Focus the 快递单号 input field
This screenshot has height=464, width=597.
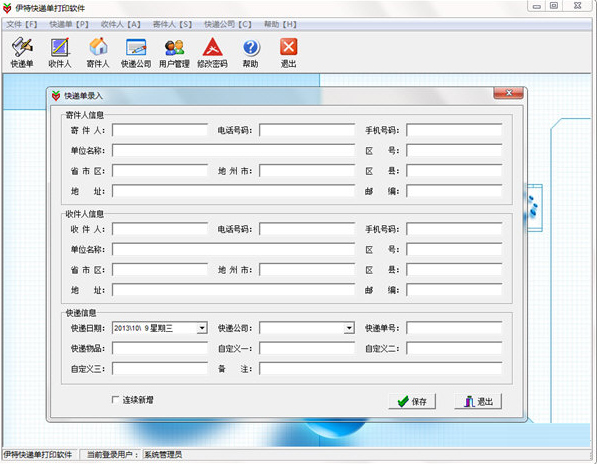454,328
